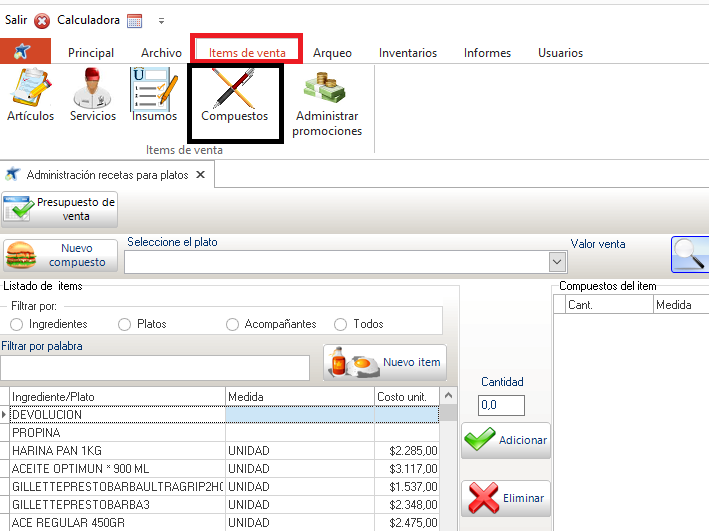Viewport: 709px width, 531px height.
Task: Click the Calculadora icon in title bar
Action: (135, 20)
